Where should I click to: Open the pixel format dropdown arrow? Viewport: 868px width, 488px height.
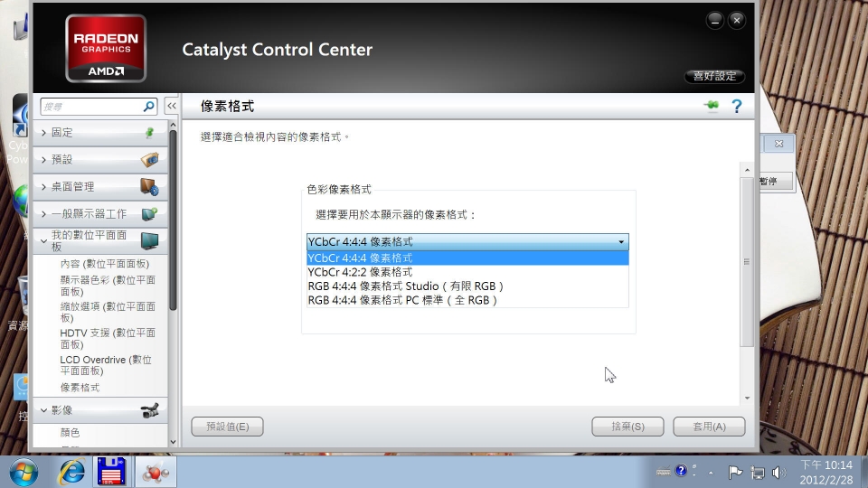point(621,242)
